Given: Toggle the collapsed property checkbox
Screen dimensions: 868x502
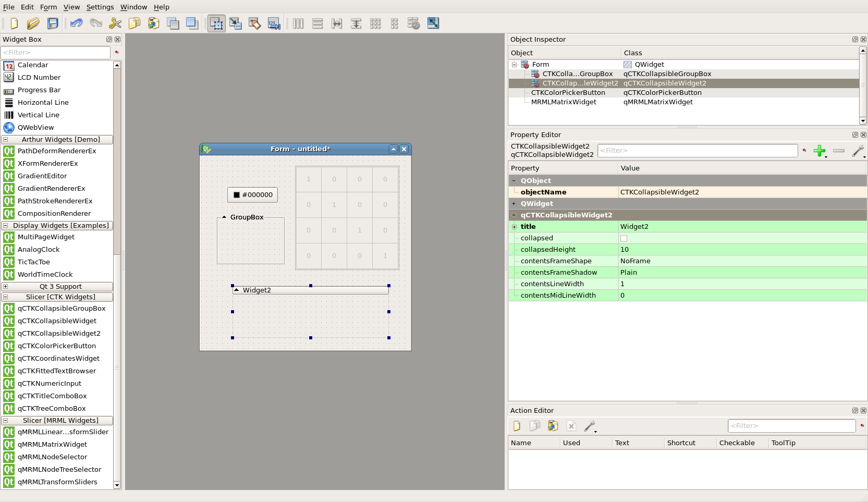Looking at the screenshot, I should click(x=624, y=238).
